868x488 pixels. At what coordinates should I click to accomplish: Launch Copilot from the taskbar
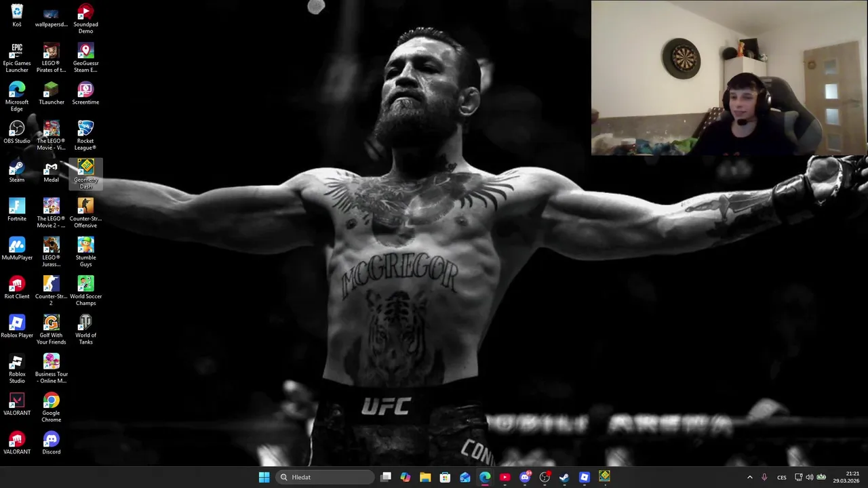point(406,477)
